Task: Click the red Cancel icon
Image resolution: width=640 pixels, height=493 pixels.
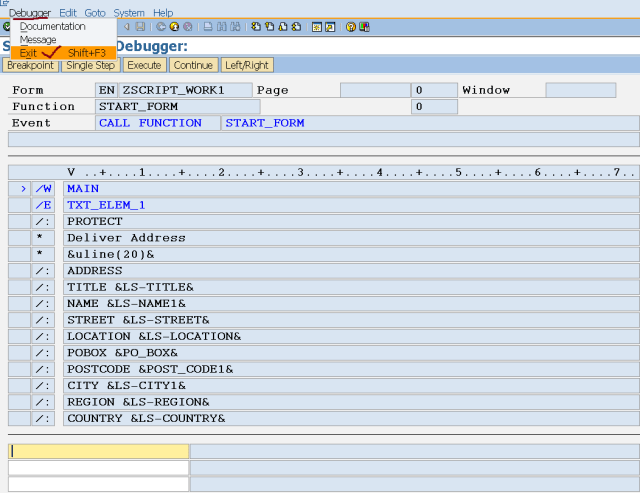Action: [x=187, y=27]
